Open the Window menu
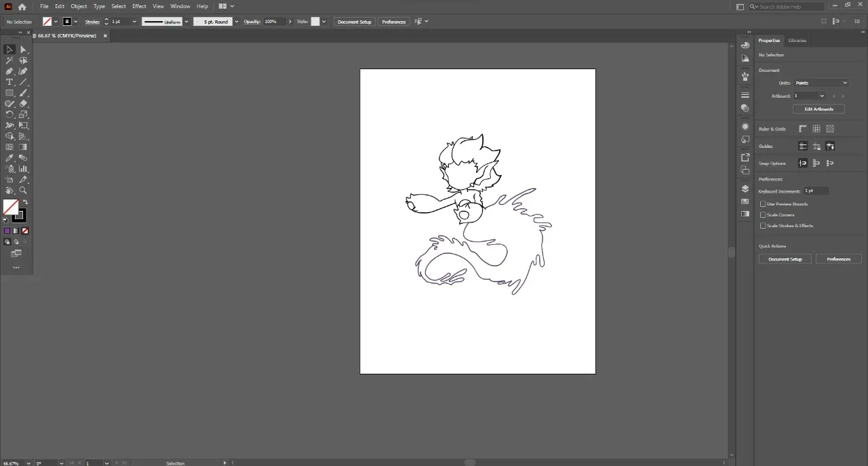 (180, 6)
